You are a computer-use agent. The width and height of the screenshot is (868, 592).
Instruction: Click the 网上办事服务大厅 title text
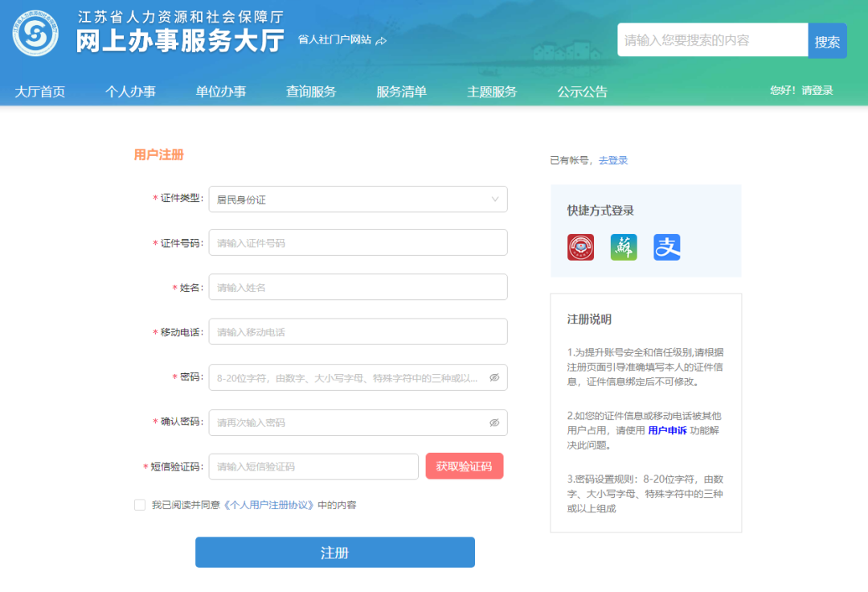coord(180,41)
